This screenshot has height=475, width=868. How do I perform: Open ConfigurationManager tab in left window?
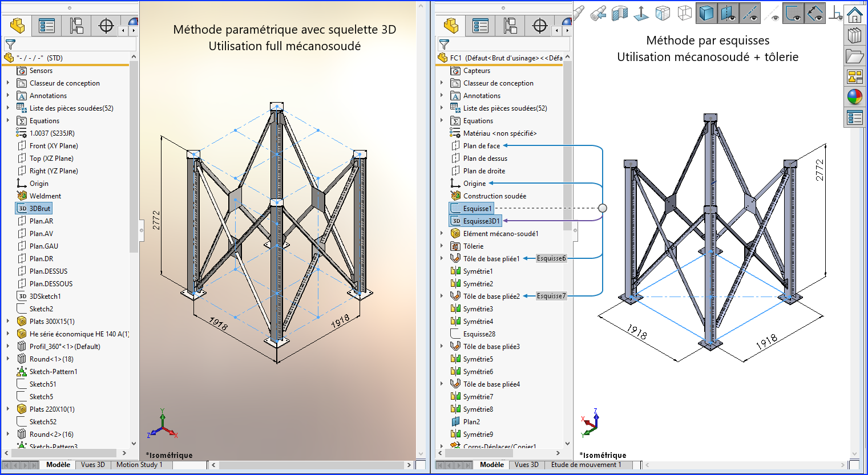point(76,26)
